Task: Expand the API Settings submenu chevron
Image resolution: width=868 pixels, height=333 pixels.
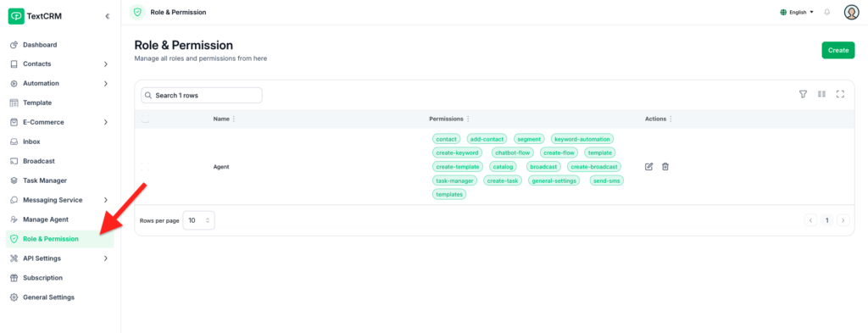Action: click(x=106, y=258)
